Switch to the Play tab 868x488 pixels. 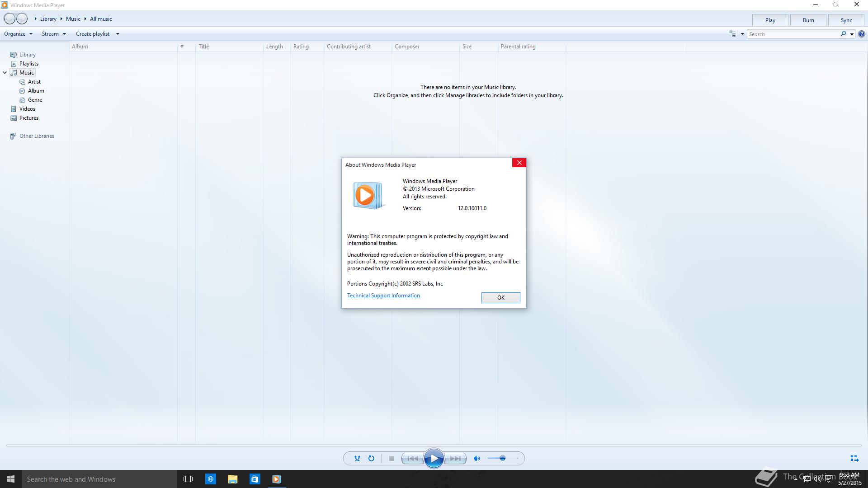click(x=770, y=20)
